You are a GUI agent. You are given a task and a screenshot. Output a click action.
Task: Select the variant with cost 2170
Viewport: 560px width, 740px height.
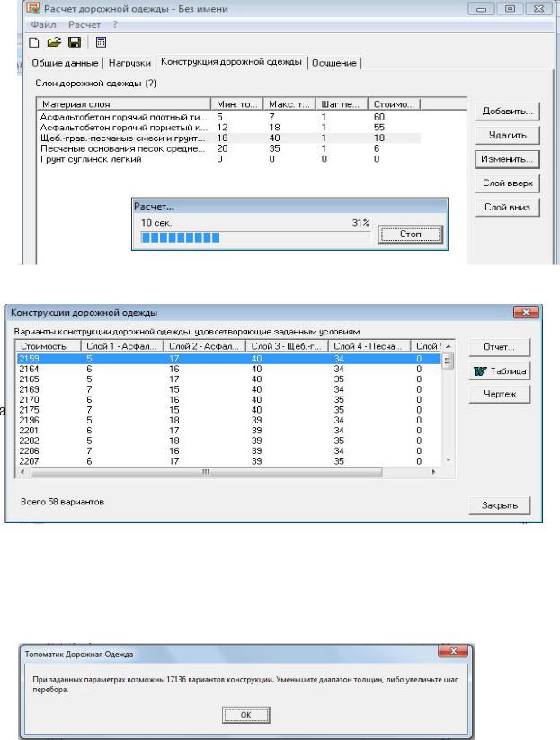point(229,400)
